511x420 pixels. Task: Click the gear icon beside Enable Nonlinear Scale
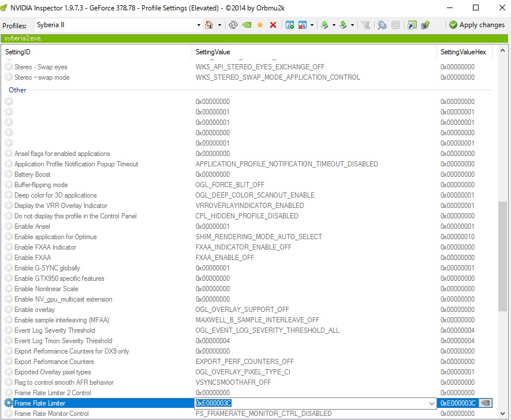pyautogui.click(x=9, y=289)
